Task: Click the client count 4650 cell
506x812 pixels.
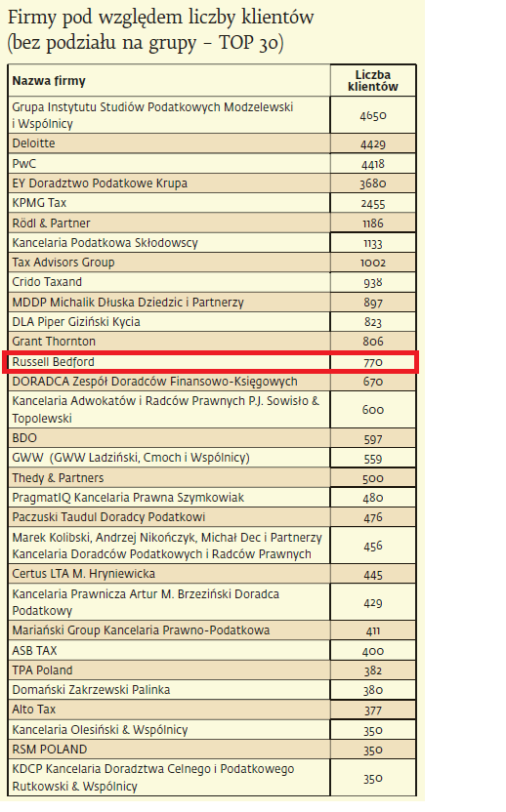Action: tap(373, 115)
